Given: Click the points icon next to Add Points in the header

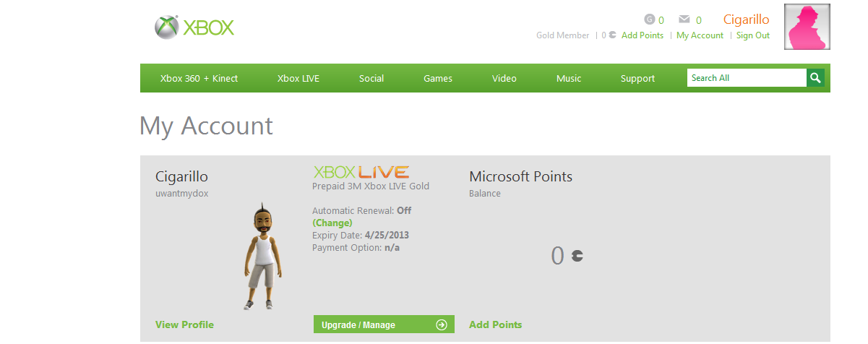Looking at the screenshot, I should (613, 35).
